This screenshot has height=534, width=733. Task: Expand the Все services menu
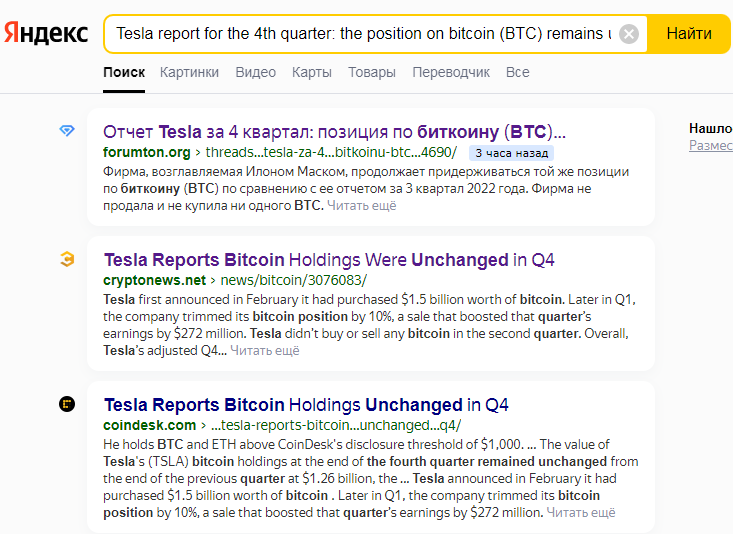[x=517, y=72]
